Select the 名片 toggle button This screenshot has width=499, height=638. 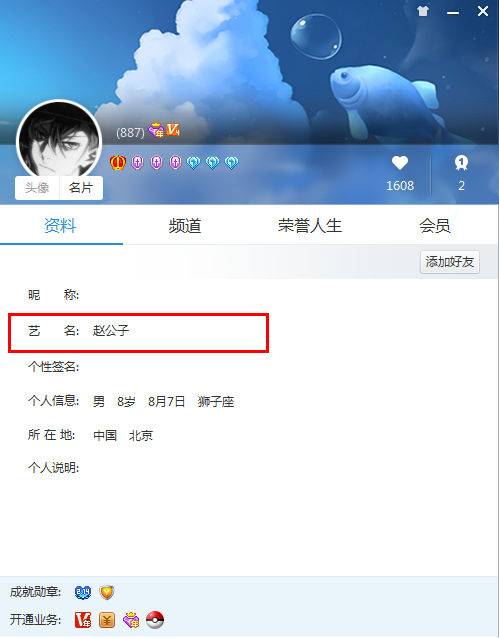coord(81,188)
